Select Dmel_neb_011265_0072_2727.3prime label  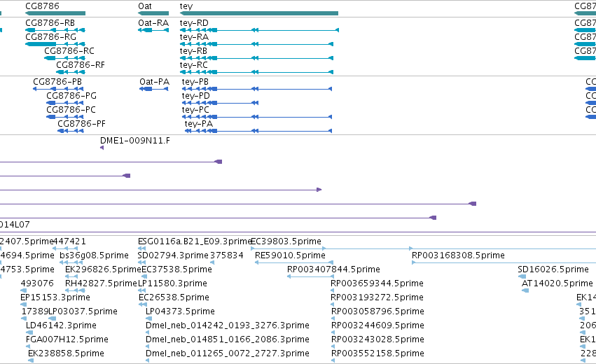(228, 353)
